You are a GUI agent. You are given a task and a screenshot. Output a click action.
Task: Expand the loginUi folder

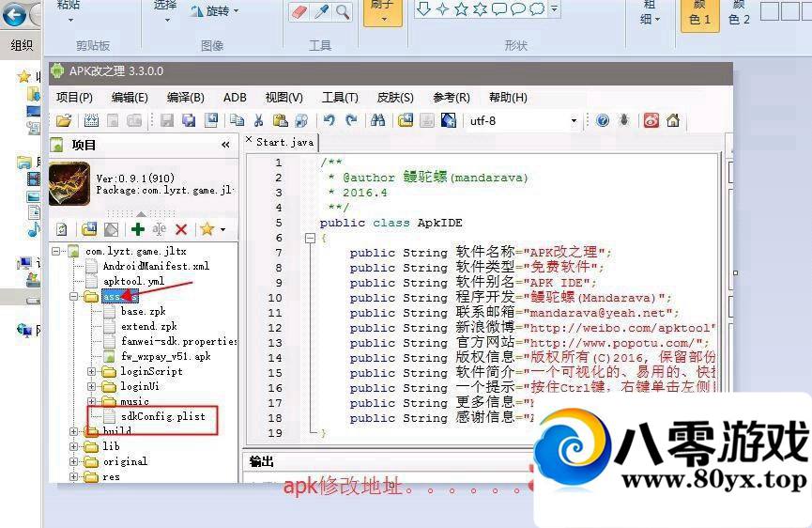coord(92,386)
